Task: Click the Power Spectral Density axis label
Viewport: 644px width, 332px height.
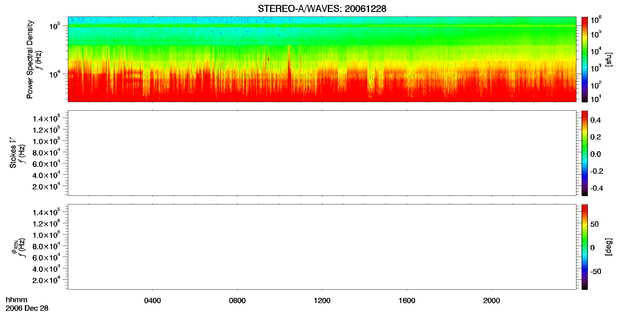Action: pos(30,59)
